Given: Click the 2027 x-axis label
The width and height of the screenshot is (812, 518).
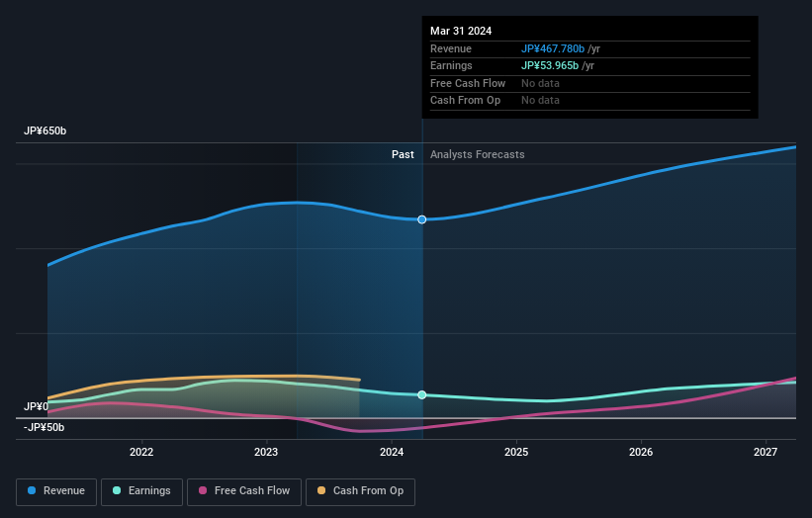Looking at the screenshot, I should [766, 452].
